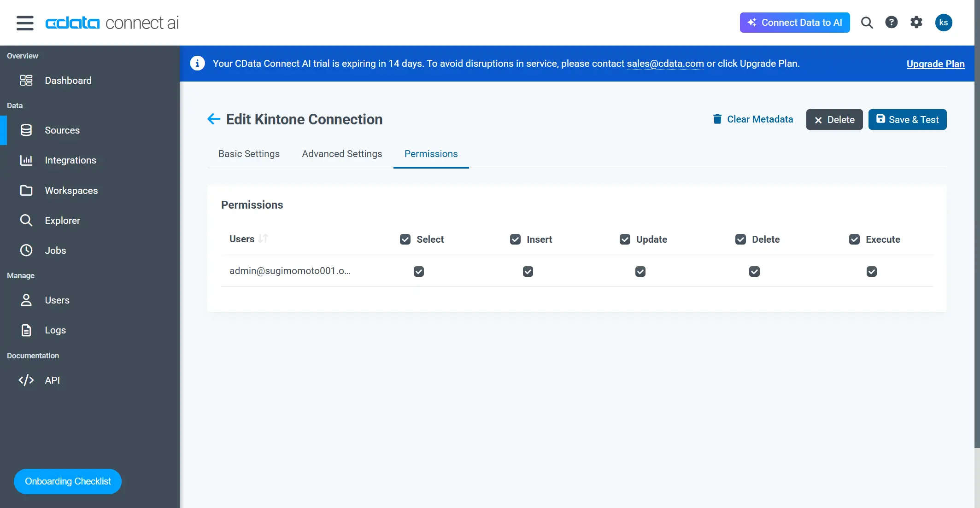
Task: Sort the Users column
Action: pyautogui.click(x=263, y=239)
